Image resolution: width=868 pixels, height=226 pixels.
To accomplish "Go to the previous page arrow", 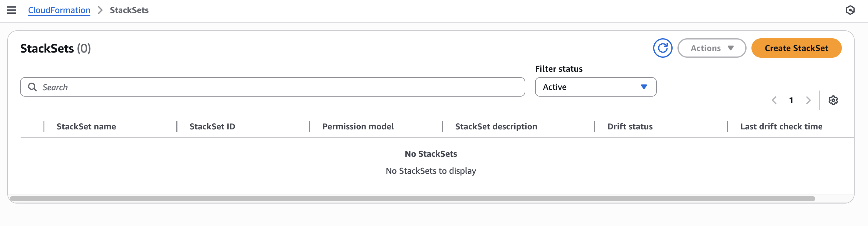I will (x=774, y=100).
